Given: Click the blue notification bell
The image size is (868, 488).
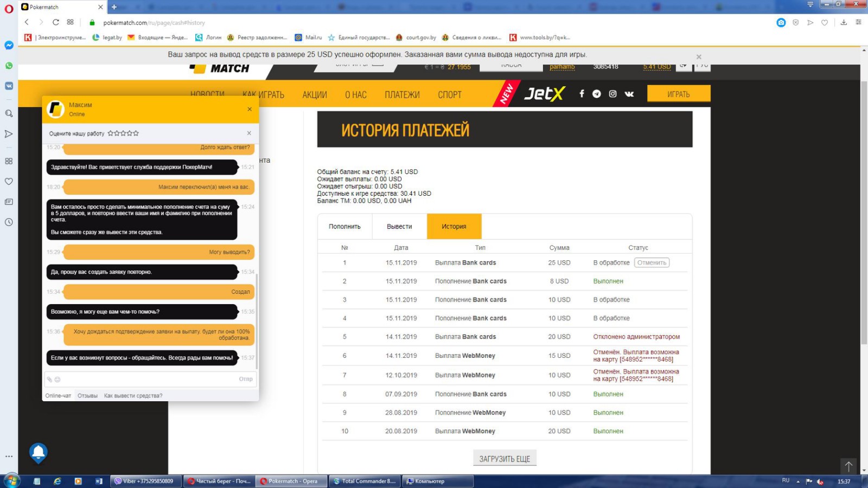Looking at the screenshot, I should [x=38, y=453].
